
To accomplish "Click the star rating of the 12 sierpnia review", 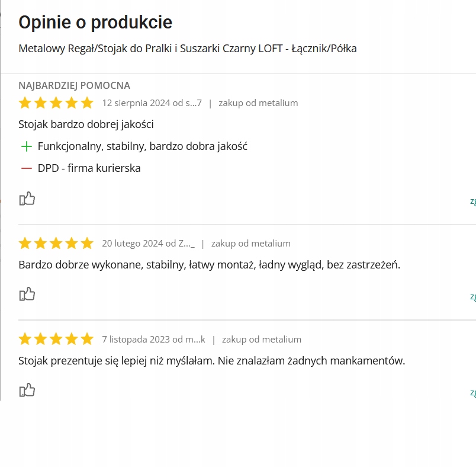I will (56, 103).
